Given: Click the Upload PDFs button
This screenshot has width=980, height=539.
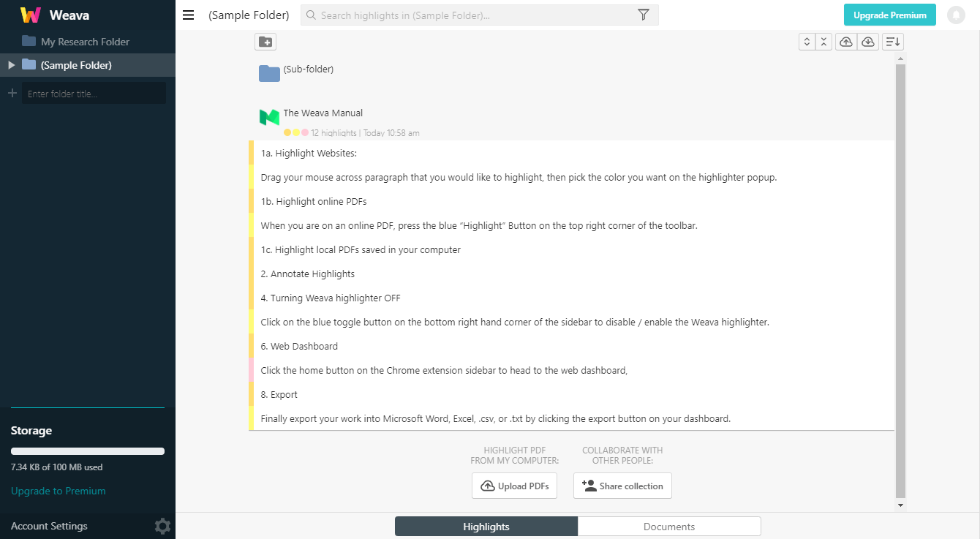Looking at the screenshot, I should (514, 486).
